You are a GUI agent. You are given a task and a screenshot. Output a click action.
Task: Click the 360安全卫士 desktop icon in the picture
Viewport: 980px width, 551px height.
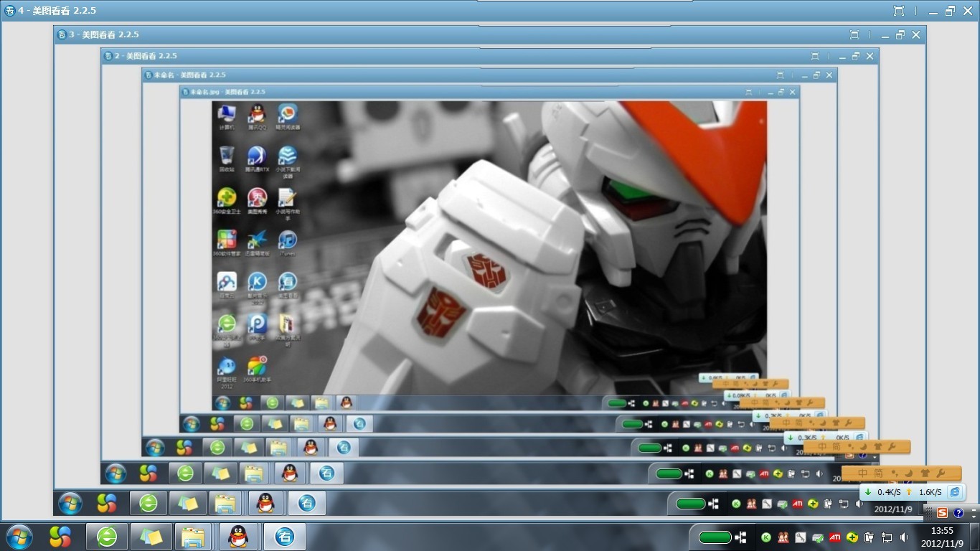tap(227, 202)
